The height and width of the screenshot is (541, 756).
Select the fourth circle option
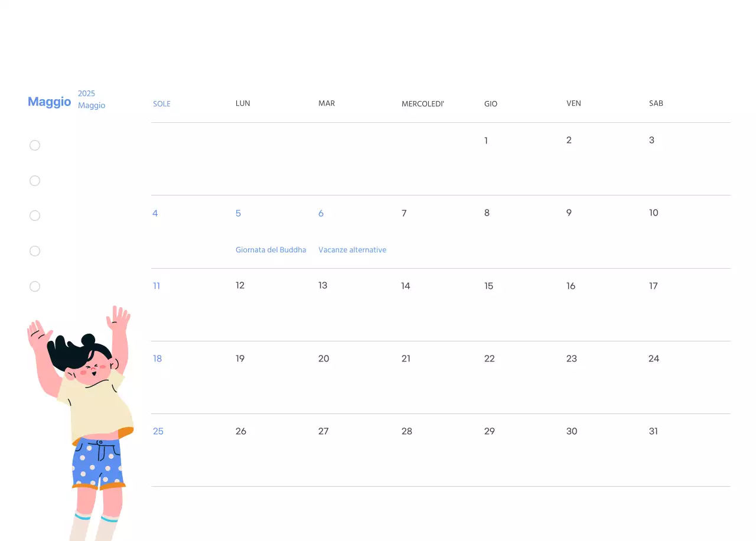click(x=35, y=251)
